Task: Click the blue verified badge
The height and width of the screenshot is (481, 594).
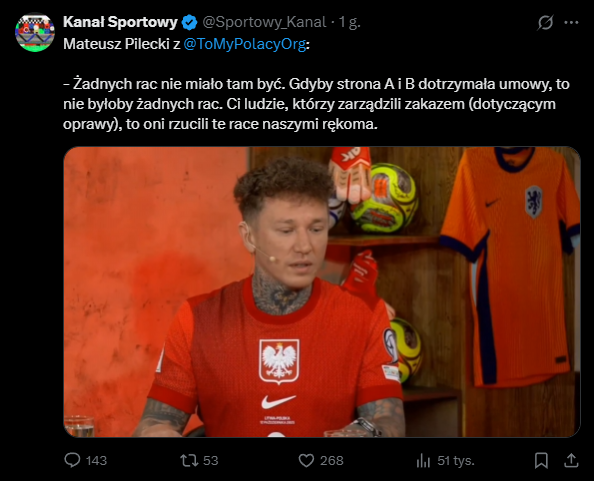Action: [x=189, y=22]
